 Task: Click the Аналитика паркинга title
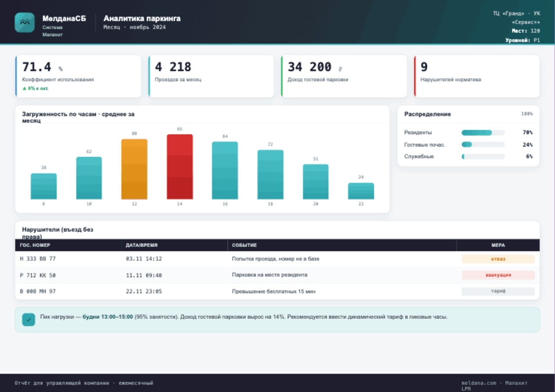(x=142, y=19)
